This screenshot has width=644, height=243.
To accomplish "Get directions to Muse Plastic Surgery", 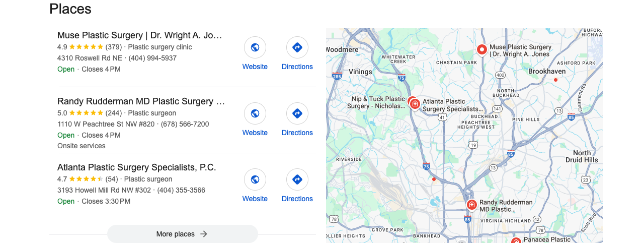I will [297, 47].
